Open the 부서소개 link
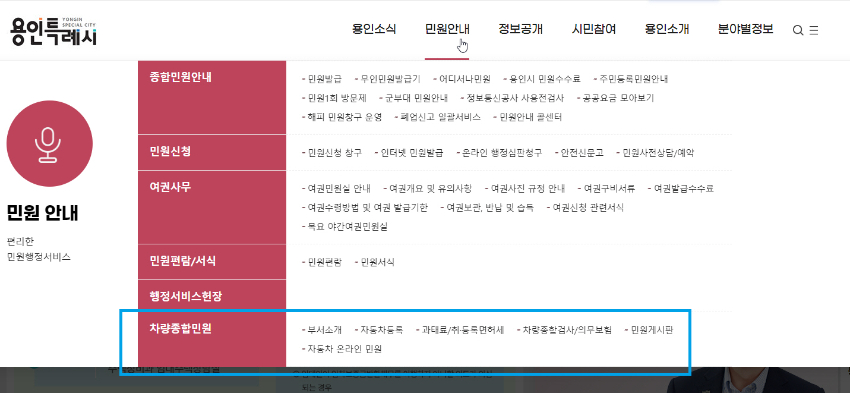 (x=324, y=330)
